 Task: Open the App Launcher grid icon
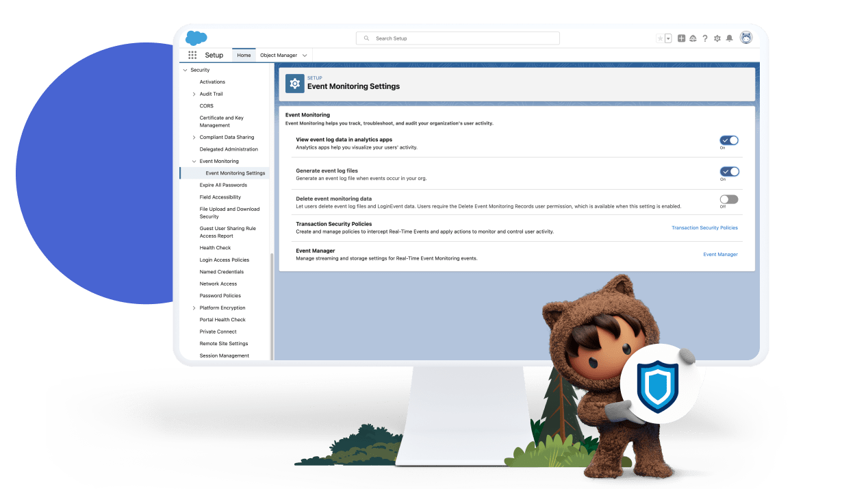(192, 55)
